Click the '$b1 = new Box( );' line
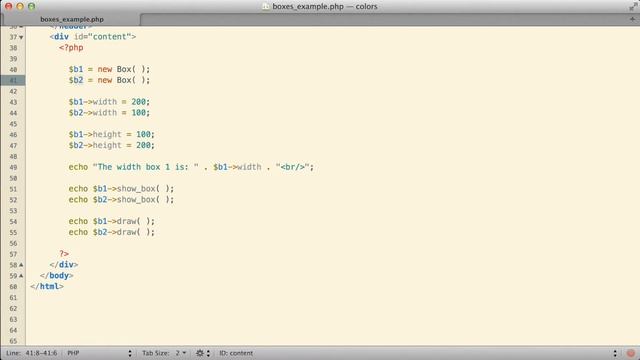This screenshot has width=640, height=360. coord(109,69)
